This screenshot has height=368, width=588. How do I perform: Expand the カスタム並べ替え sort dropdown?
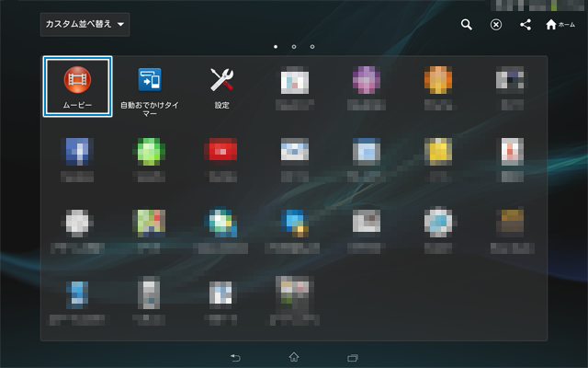pyautogui.click(x=85, y=24)
